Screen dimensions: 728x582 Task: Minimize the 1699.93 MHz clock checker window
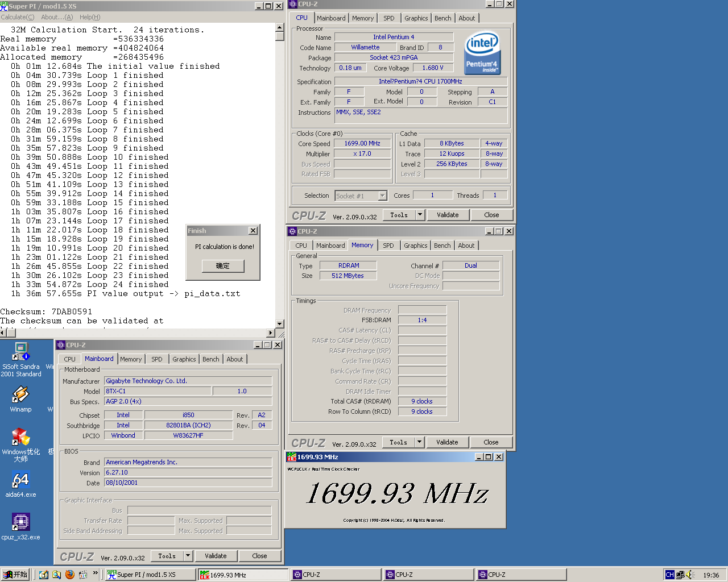pos(479,457)
